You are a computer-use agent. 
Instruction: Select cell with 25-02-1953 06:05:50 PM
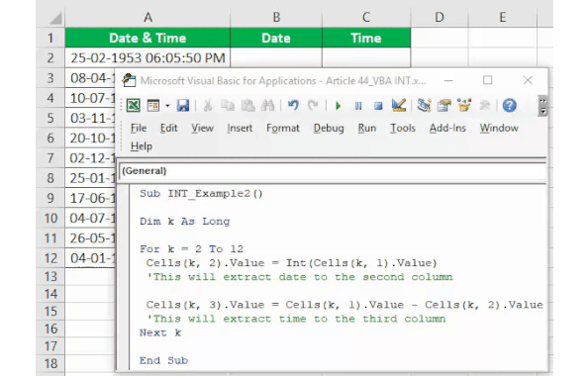(147, 57)
